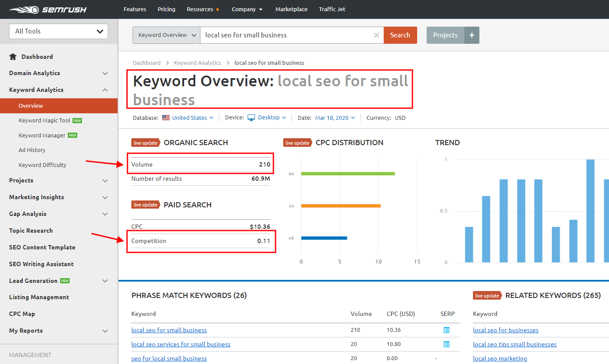Click the Number of results value 60.9M
This screenshot has height=364, width=609.
pyautogui.click(x=261, y=179)
